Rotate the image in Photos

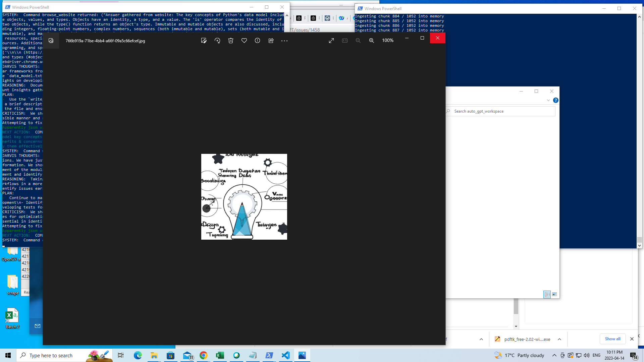pos(217,40)
